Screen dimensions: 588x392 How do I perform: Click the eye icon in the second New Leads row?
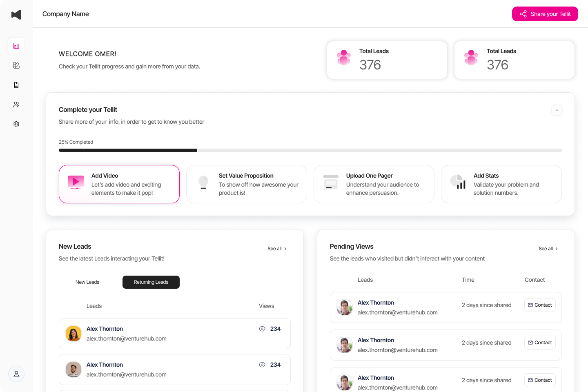pyautogui.click(x=262, y=365)
